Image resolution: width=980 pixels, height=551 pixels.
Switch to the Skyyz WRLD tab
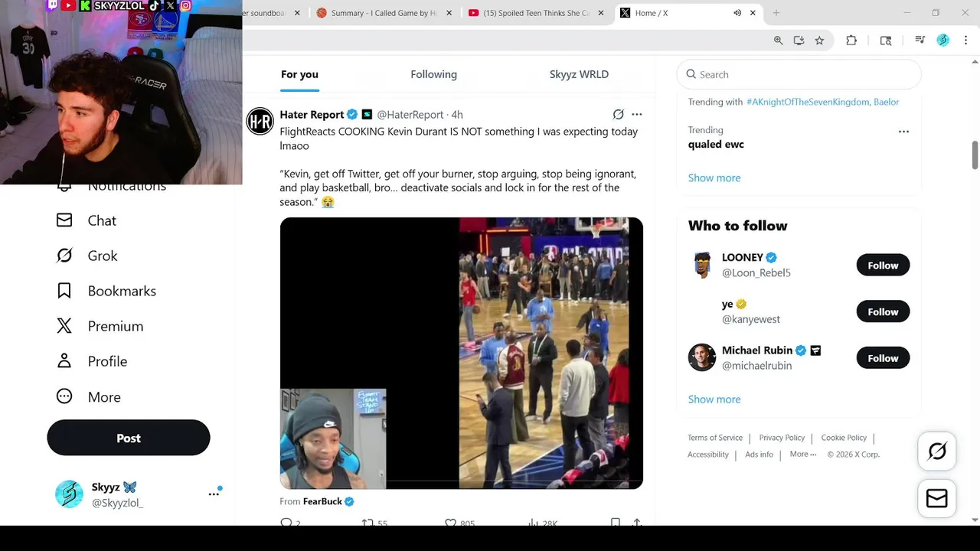579,74
